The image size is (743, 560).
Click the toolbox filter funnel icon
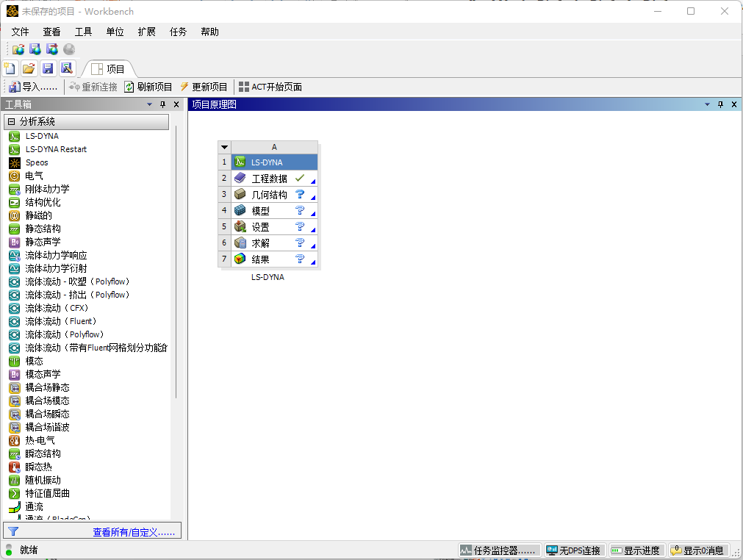(x=13, y=531)
